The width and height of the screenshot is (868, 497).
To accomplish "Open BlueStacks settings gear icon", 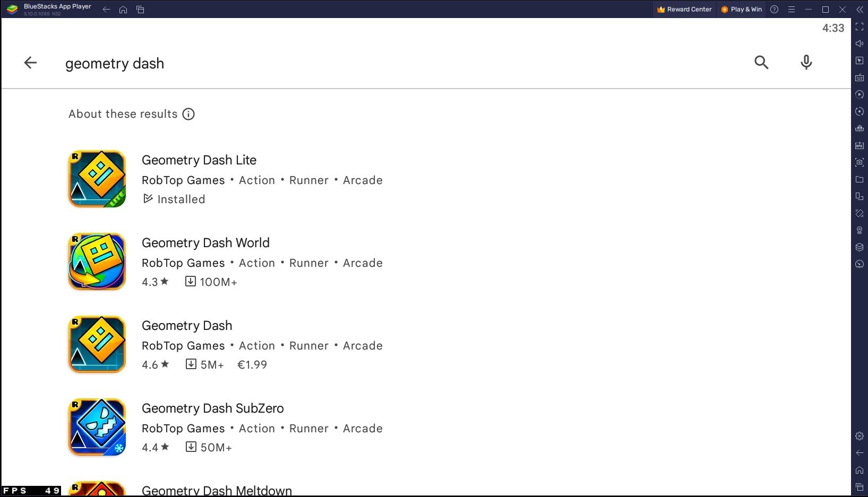I will coord(860,436).
